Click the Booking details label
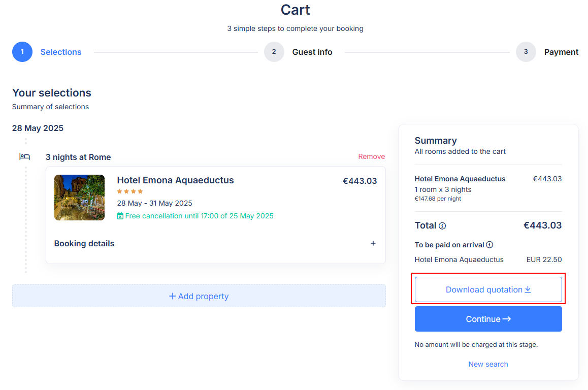 (x=84, y=244)
